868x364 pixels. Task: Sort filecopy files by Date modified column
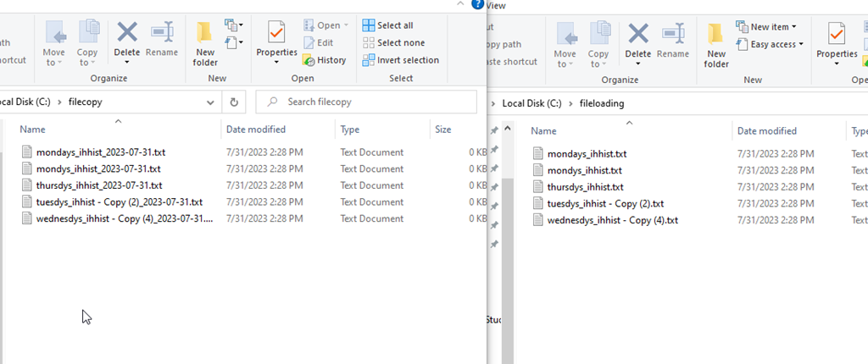[x=255, y=130]
